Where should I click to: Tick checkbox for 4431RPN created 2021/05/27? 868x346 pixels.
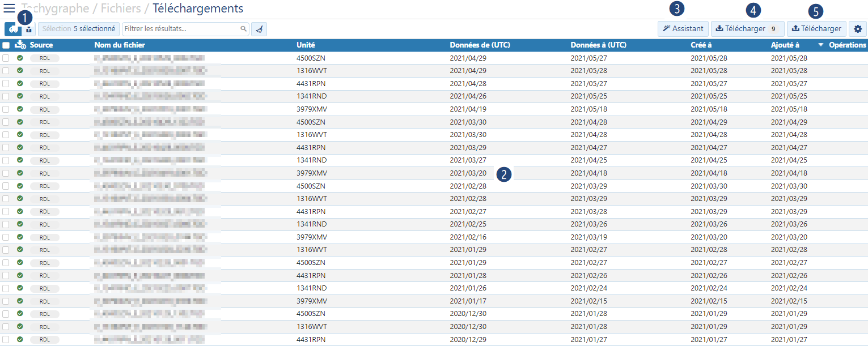click(6, 83)
